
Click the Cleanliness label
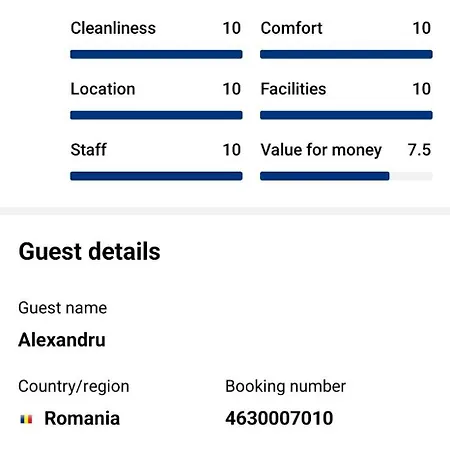[113, 28]
